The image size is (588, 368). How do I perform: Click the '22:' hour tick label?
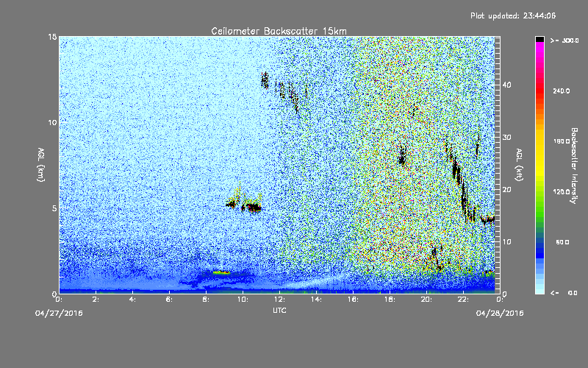(x=463, y=300)
